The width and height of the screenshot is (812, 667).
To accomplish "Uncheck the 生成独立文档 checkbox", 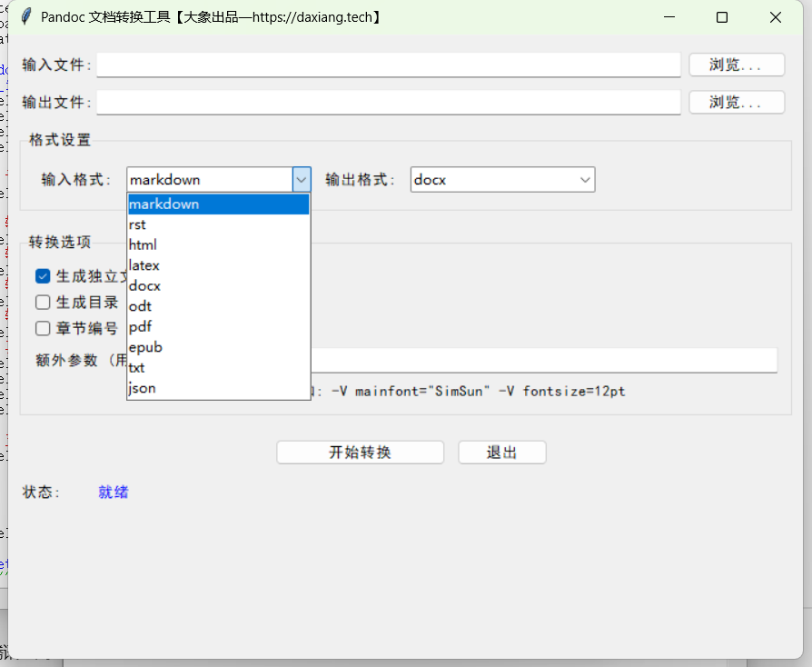I will [43, 276].
